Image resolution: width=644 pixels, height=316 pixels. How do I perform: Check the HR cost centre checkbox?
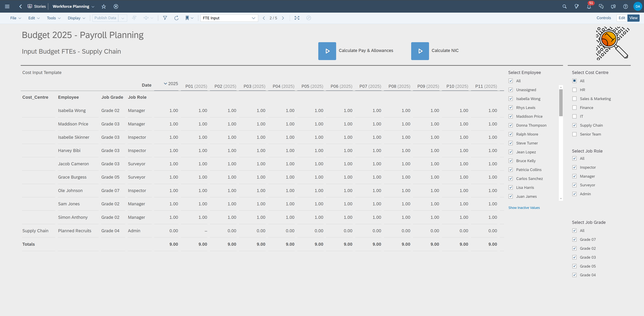point(574,90)
